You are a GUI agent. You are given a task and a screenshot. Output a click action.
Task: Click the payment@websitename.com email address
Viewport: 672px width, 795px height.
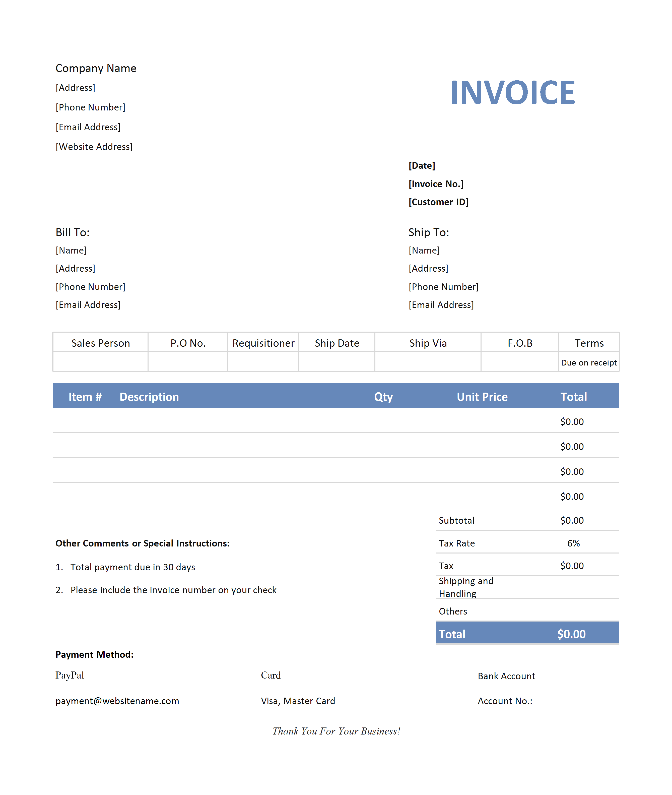(x=117, y=701)
